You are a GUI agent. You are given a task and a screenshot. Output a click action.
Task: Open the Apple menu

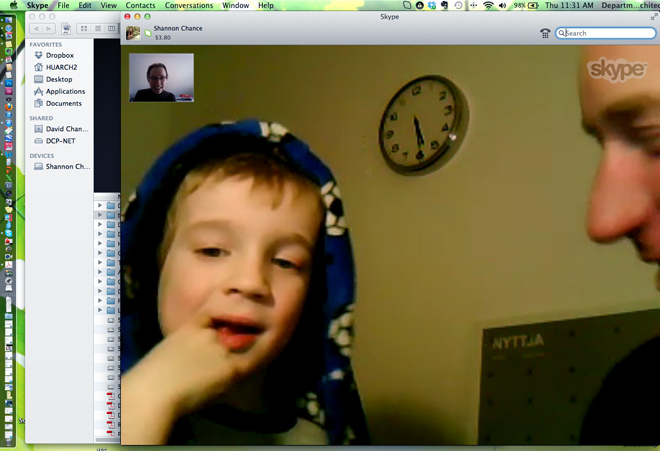point(11,6)
